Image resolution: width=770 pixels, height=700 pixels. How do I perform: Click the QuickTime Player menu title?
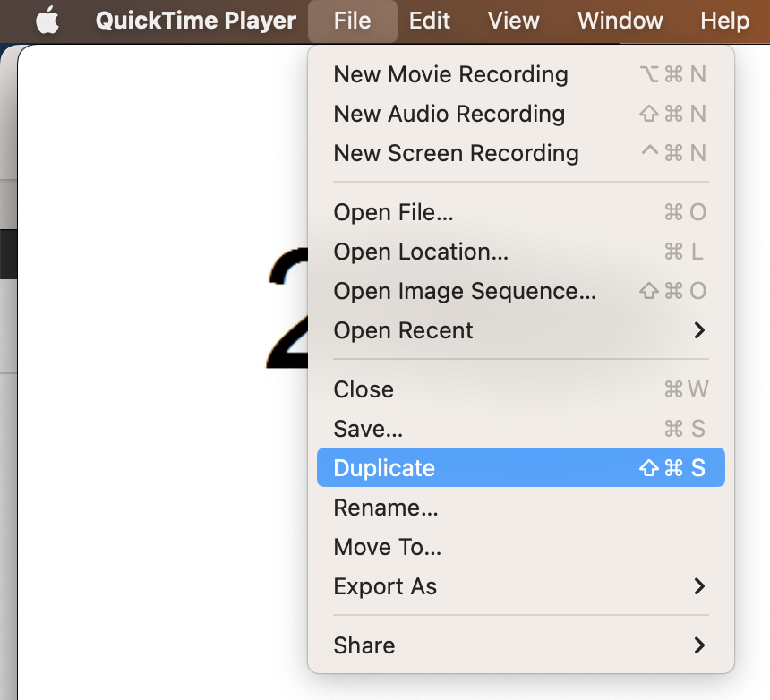click(195, 21)
